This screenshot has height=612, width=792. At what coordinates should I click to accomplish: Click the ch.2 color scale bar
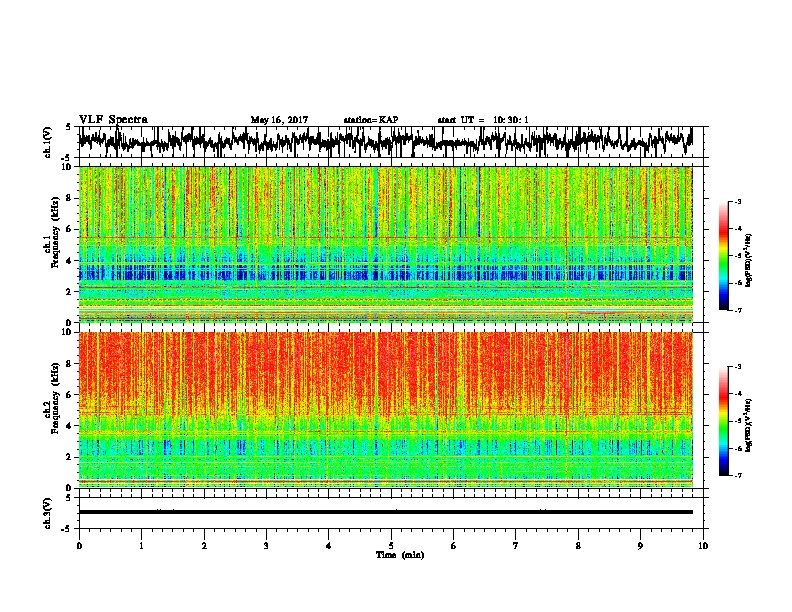pyautogui.click(x=724, y=421)
